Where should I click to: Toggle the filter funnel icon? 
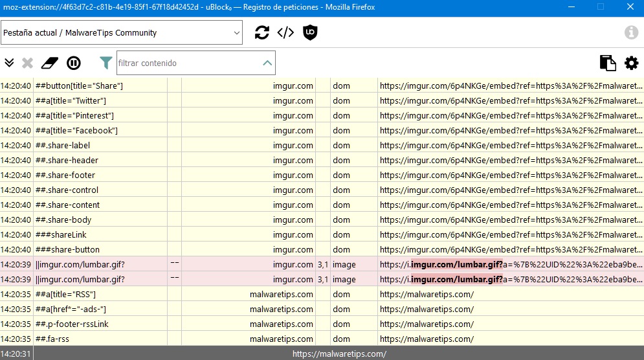pyautogui.click(x=105, y=63)
